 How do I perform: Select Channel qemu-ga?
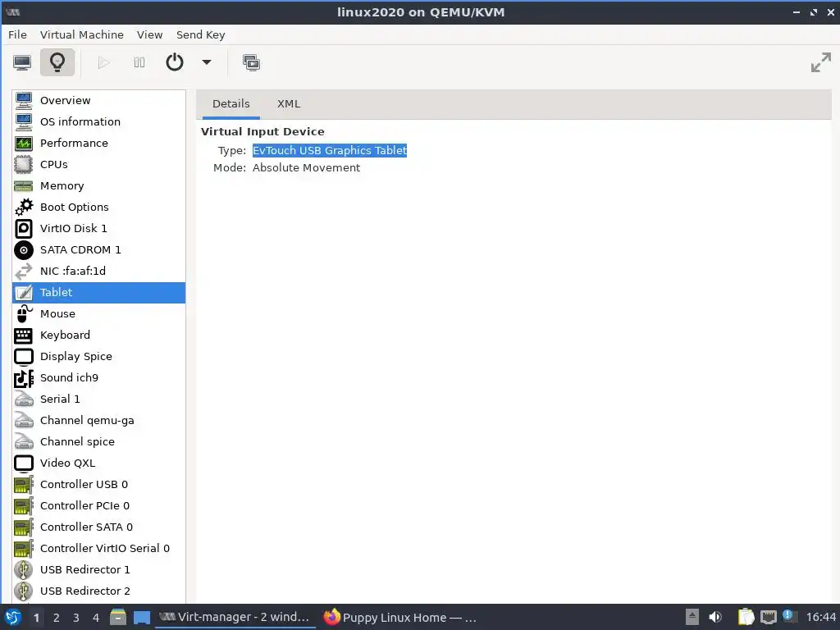click(99, 421)
